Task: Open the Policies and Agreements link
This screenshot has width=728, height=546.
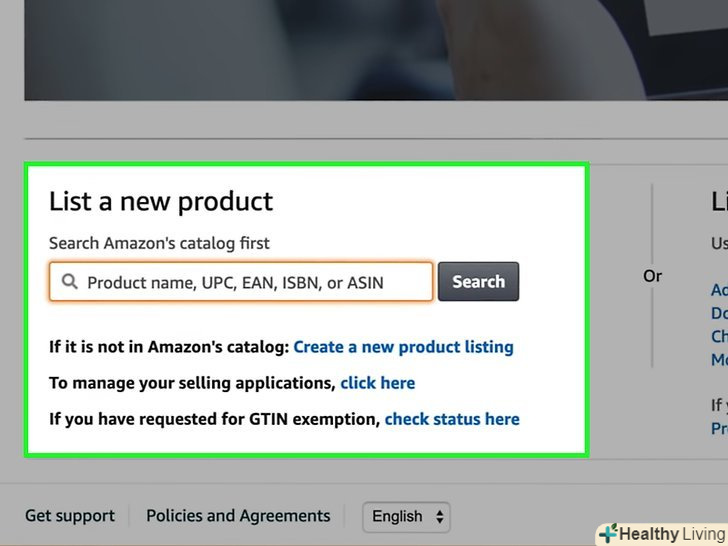Action: click(x=238, y=516)
